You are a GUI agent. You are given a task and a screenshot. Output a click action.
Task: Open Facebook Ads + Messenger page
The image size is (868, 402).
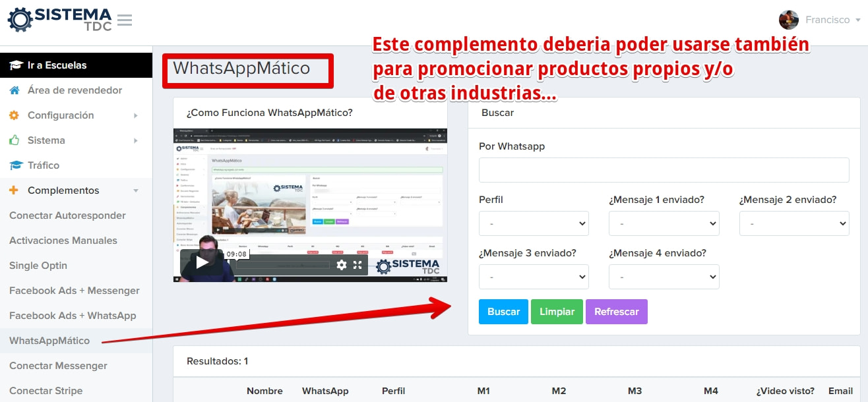coord(75,291)
